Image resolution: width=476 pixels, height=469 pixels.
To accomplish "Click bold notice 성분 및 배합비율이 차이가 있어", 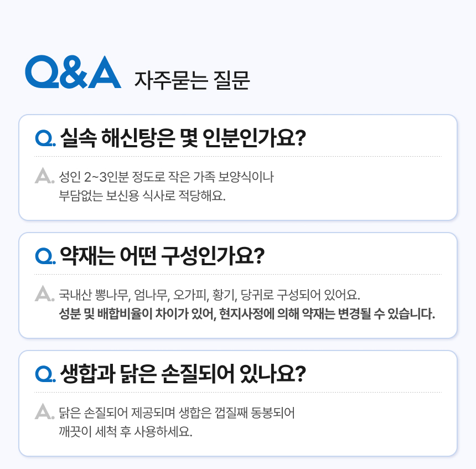I will pos(246,314).
